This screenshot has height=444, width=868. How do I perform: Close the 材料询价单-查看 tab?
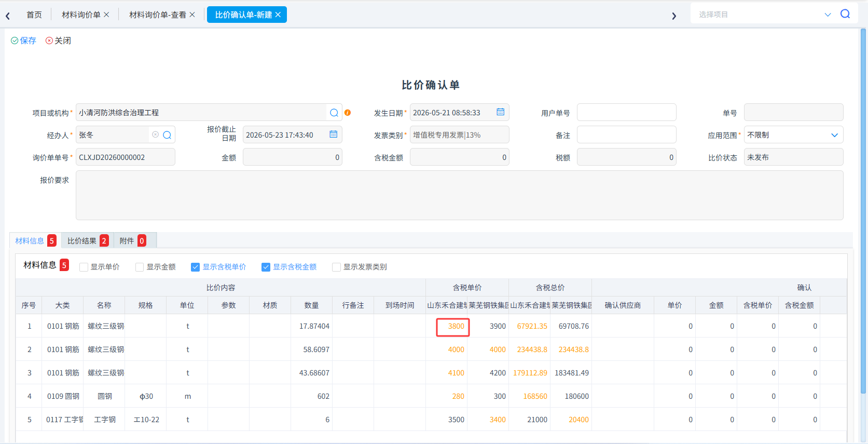192,15
